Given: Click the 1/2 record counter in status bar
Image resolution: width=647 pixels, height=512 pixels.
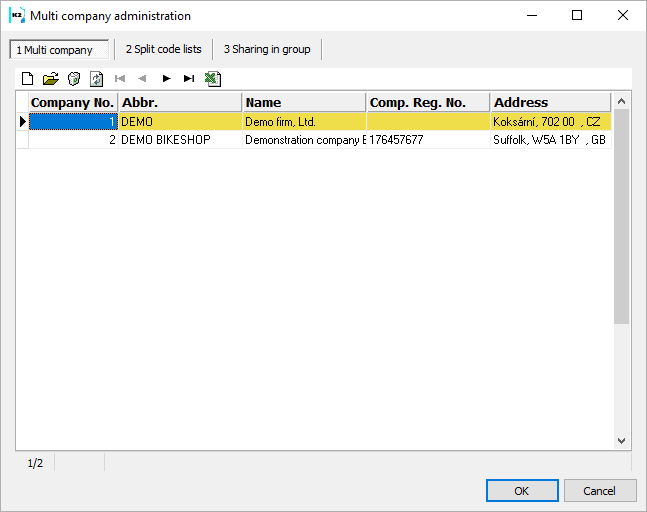Looking at the screenshot, I should tap(35, 463).
